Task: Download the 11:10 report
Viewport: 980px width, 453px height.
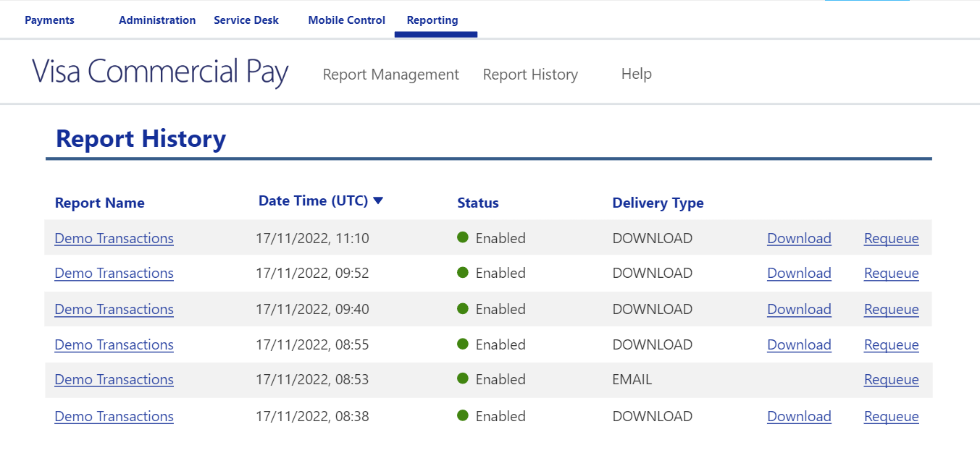Action: [x=799, y=238]
